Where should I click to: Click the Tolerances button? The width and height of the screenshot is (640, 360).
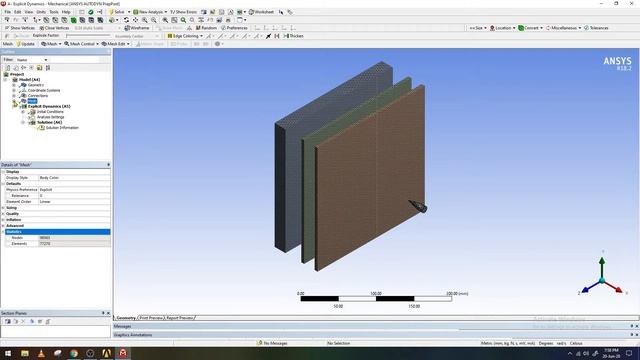pos(596,28)
